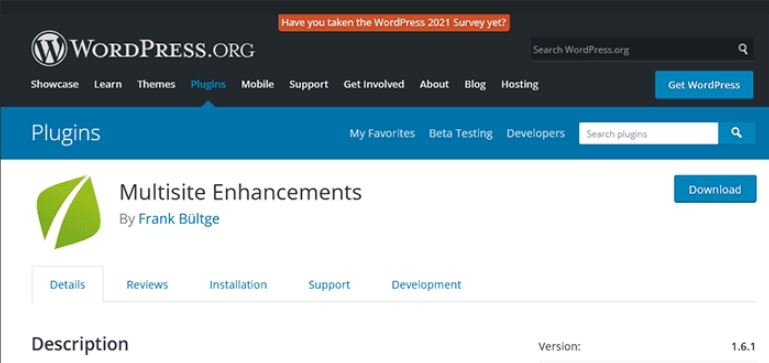Click the Version: label
Viewport: 769px width, 363px height.
(560, 347)
